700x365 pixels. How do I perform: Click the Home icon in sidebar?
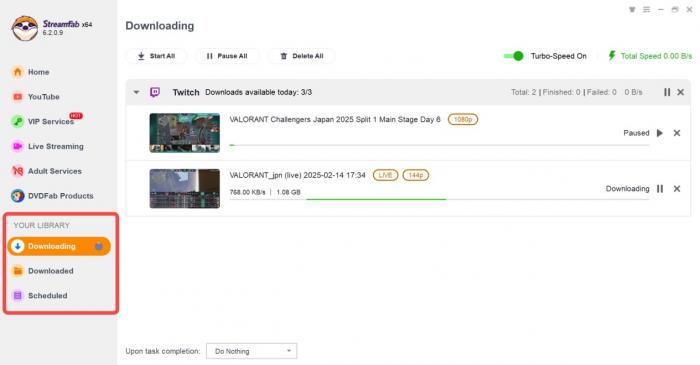pos(17,72)
